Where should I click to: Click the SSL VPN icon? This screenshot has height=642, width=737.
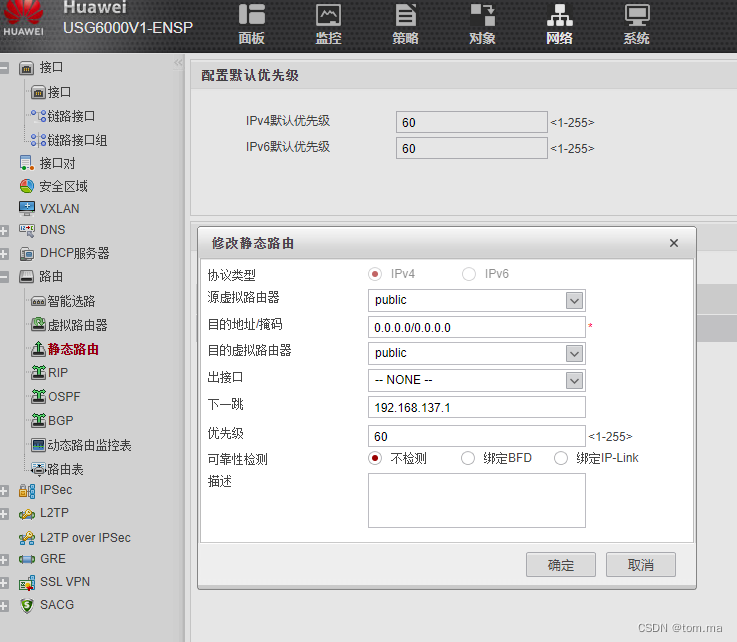(27, 583)
